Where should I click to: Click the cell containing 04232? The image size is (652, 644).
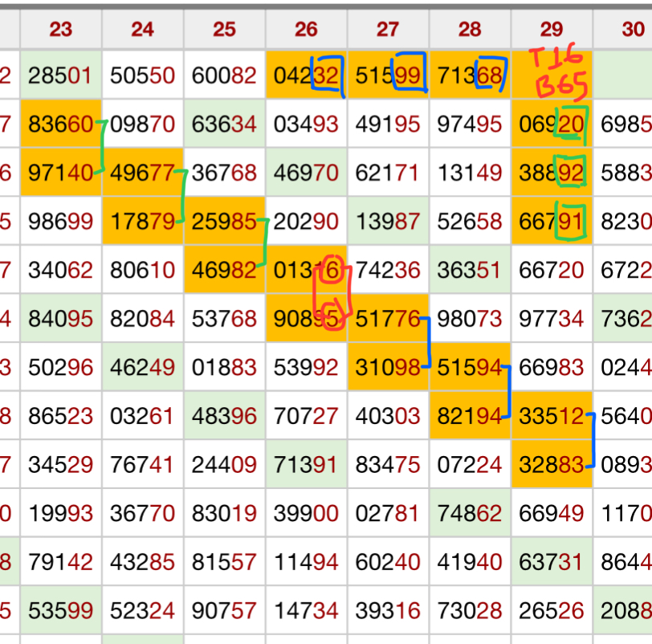click(306, 75)
